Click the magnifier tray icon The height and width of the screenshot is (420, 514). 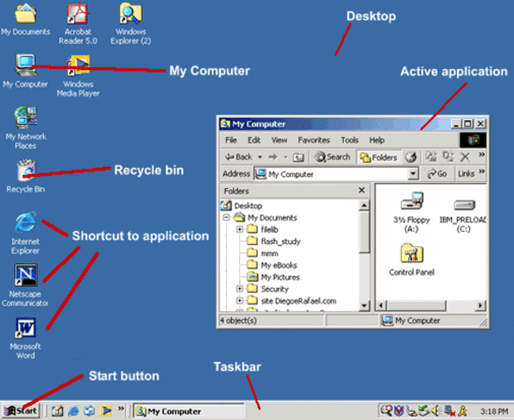387,410
